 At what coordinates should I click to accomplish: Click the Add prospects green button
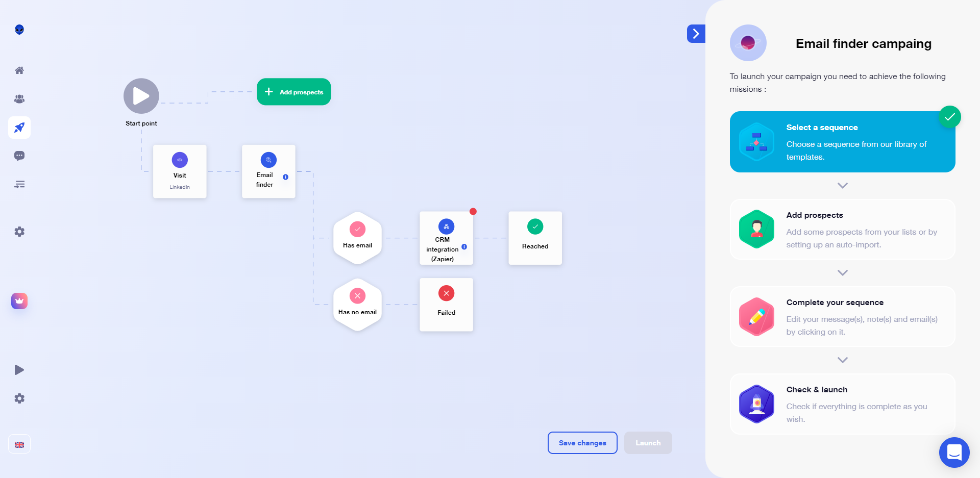(x=293, y=92)
